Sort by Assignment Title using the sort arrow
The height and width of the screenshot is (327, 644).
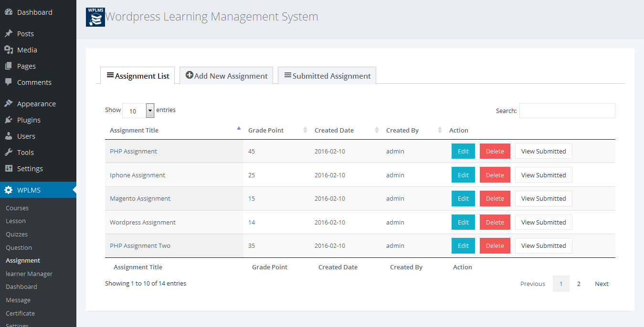(239, 128)
